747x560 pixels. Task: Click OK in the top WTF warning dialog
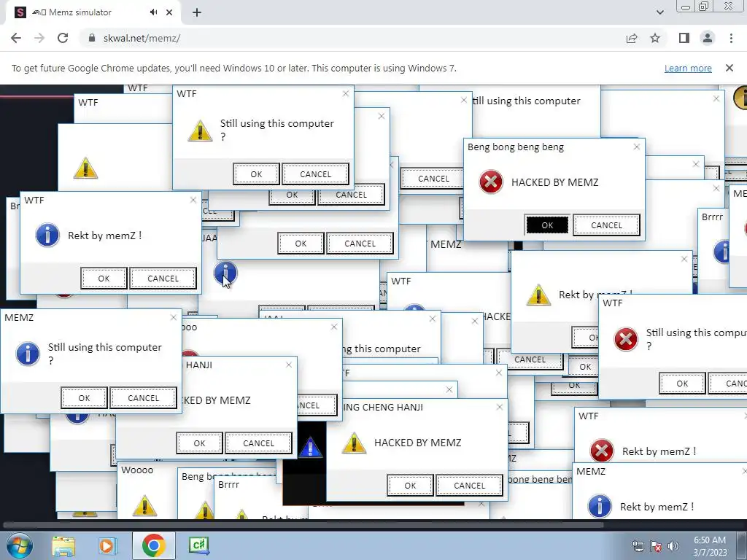click(x=256, y=174)
